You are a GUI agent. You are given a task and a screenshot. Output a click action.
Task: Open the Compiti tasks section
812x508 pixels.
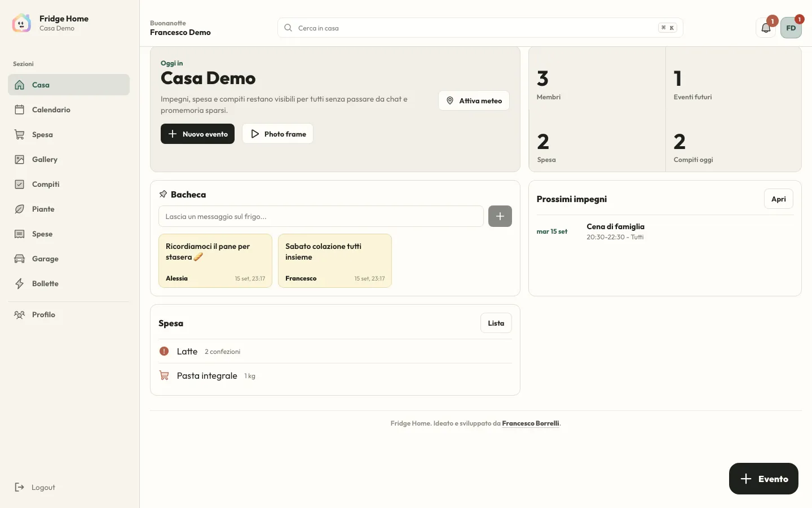69,184
